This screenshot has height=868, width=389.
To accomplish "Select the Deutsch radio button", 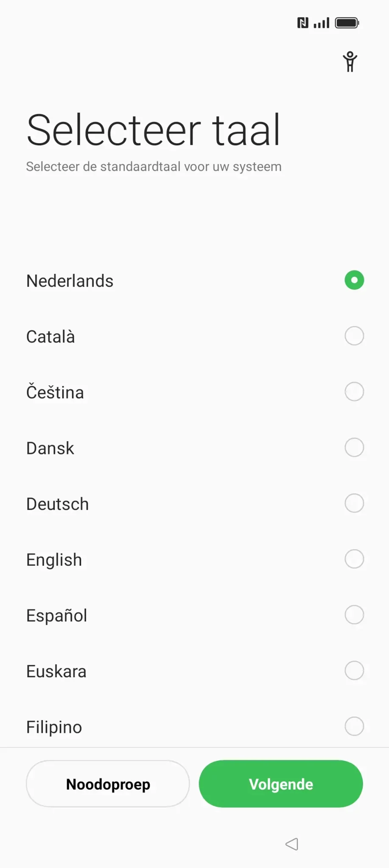I will click(x=354, y=503).
